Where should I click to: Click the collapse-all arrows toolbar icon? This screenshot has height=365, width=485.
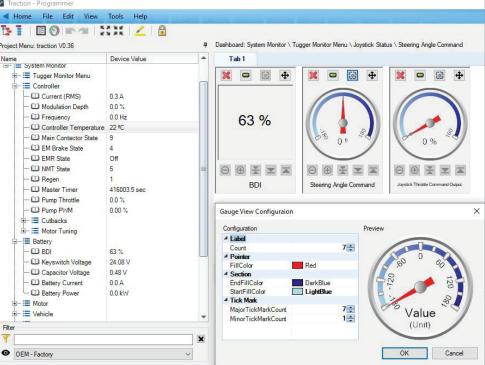tap(118, 31)
